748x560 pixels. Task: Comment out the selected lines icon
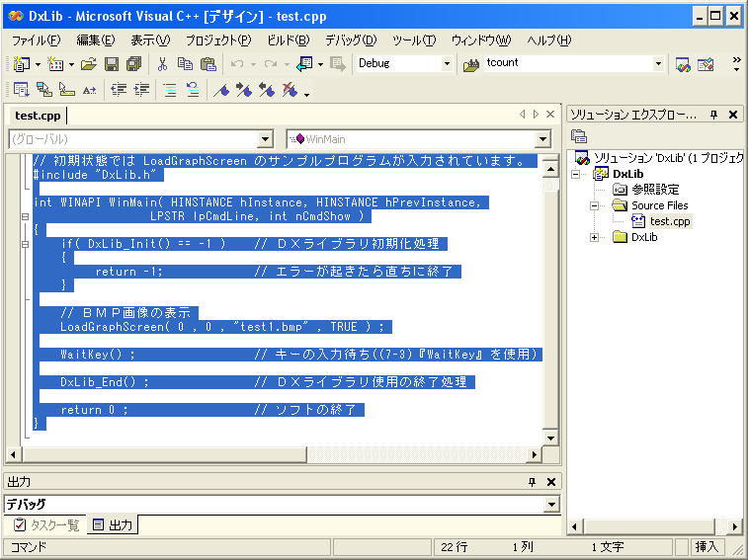point(170,90)
